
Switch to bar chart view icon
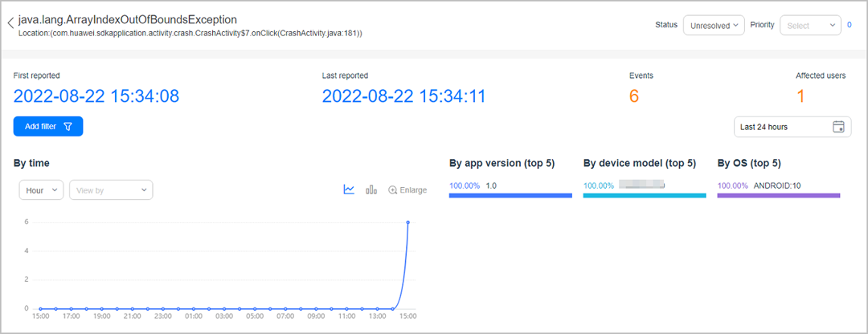pos(371,189)
